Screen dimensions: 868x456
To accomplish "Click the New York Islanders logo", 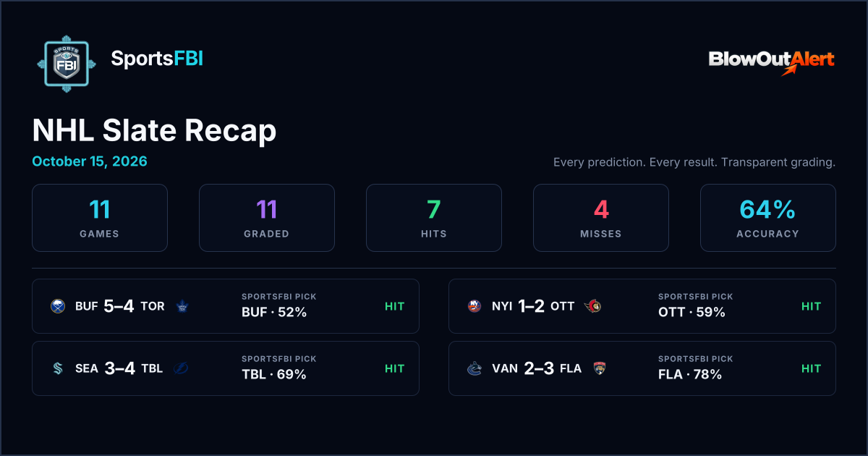I will [475, 306].
